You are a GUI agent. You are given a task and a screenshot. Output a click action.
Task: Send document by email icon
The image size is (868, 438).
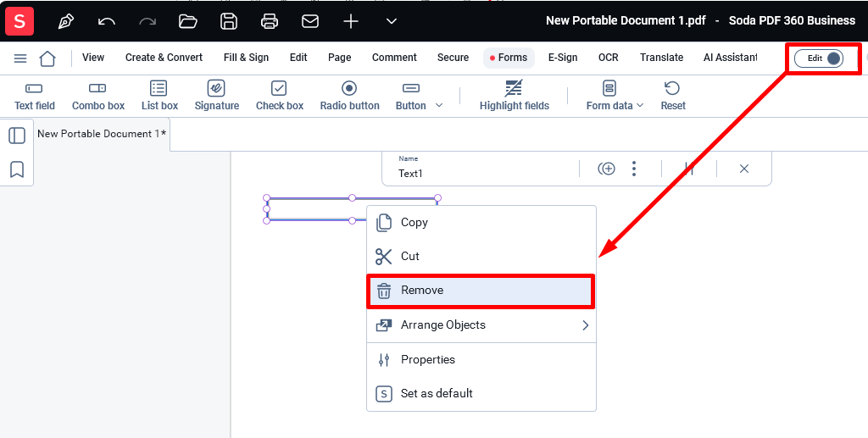point(310,21)
